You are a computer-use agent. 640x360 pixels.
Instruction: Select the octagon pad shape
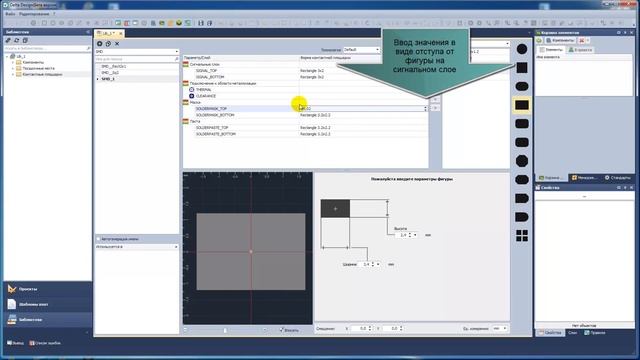click(522, 161)
